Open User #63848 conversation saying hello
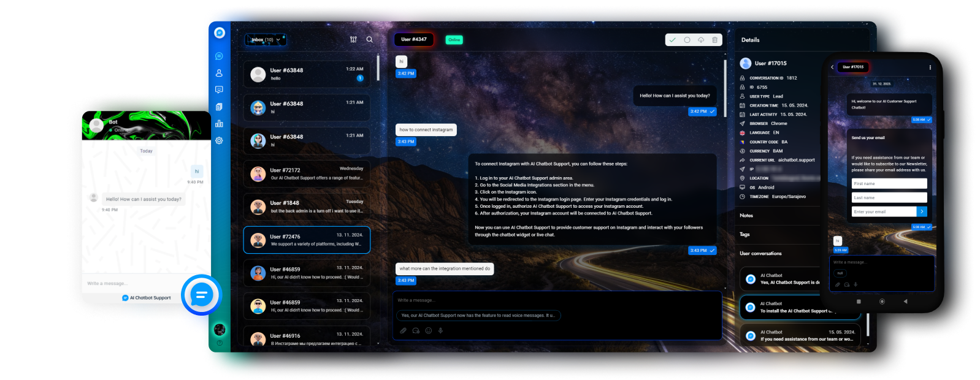The width and height of the screenshot is (980, 380). point(307,74)
